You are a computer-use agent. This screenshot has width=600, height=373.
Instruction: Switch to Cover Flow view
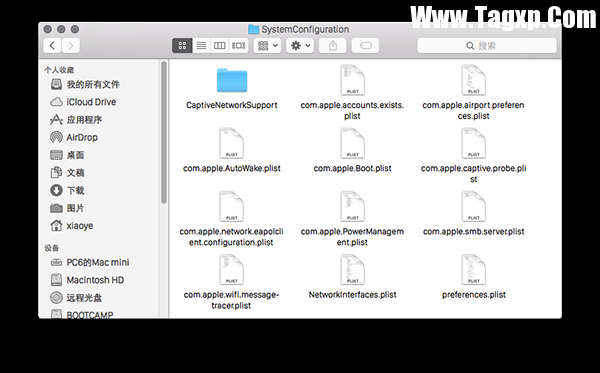(x=239, y=46)
